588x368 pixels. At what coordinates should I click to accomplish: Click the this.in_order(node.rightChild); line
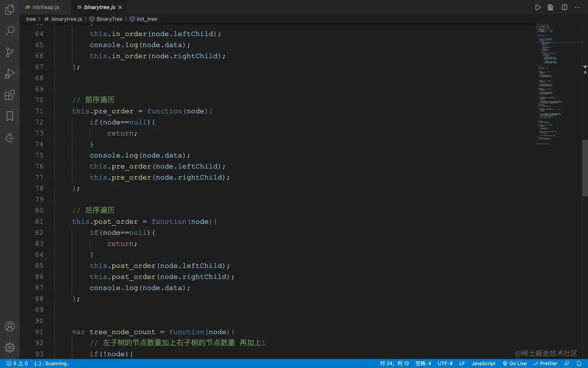tap(157, 56)
